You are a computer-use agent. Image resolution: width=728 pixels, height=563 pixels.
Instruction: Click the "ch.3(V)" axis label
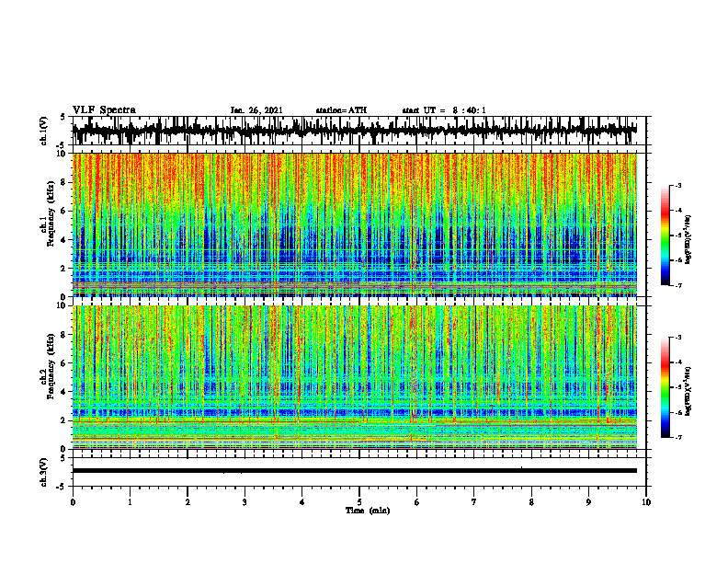(44, 472)
